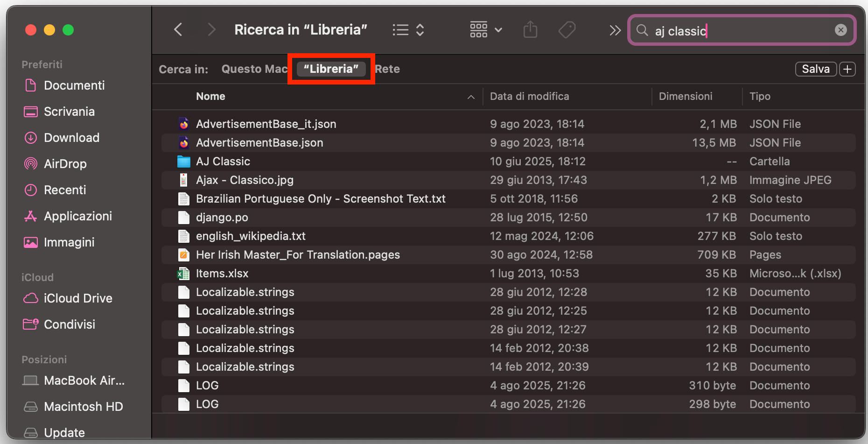Viewport: 868px width, 444px height.
Task: Open Macintosh HD in sidebar
Action: (83, 407)
